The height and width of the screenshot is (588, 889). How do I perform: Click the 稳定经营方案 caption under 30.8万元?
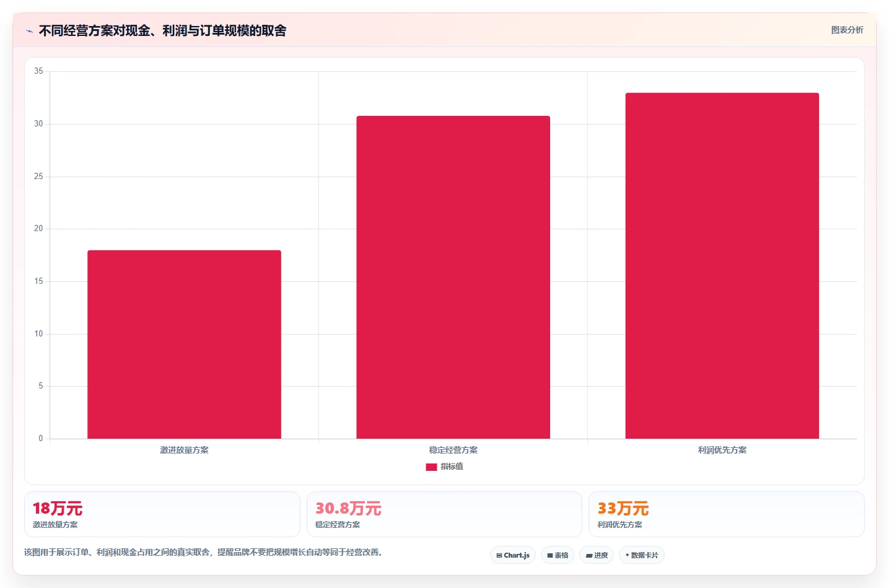[x=338, y=524]
